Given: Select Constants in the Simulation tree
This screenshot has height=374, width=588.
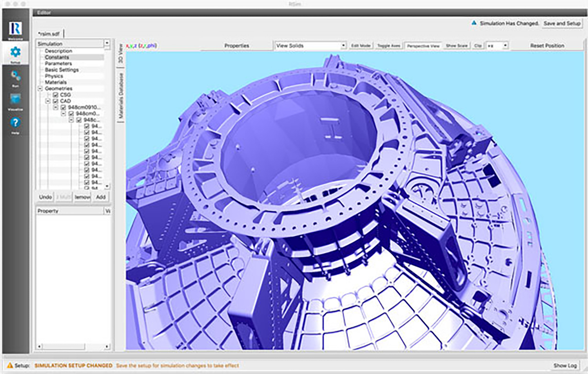Looking at the screenshot, I should tap(57, 57).
